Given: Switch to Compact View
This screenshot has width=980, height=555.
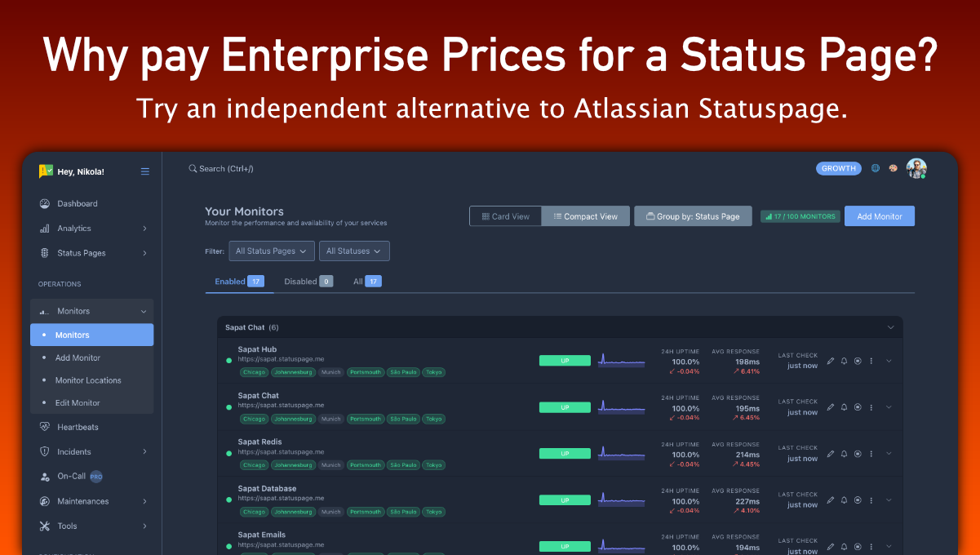Looking at the screenshot, I should pos(585,216).
